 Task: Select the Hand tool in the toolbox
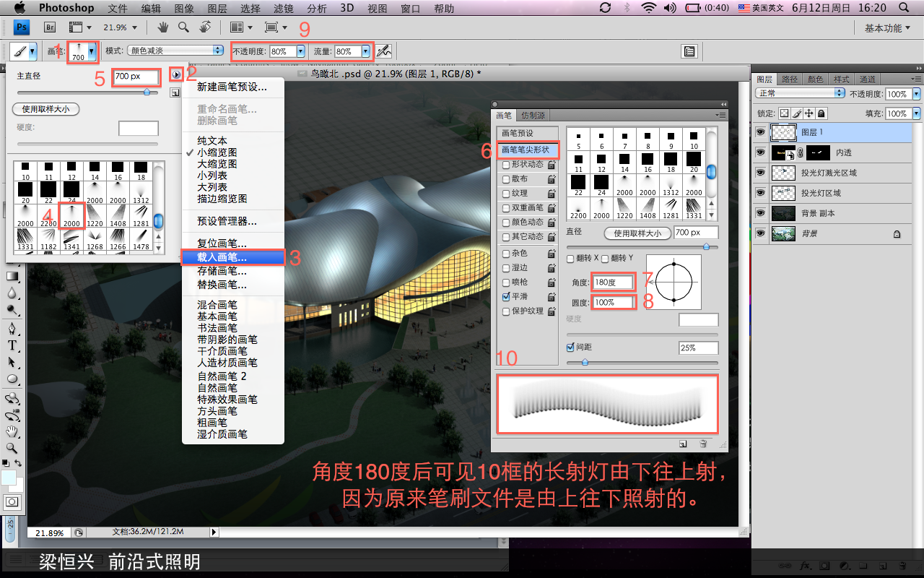pyautogui.click(x=12, y=432)
